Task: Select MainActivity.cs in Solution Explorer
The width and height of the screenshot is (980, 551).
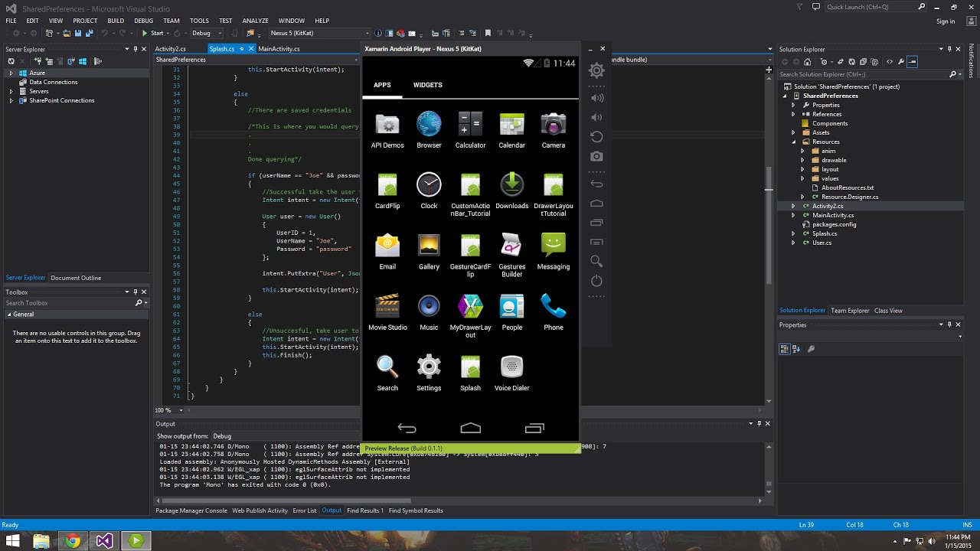Action: [833, 215]
